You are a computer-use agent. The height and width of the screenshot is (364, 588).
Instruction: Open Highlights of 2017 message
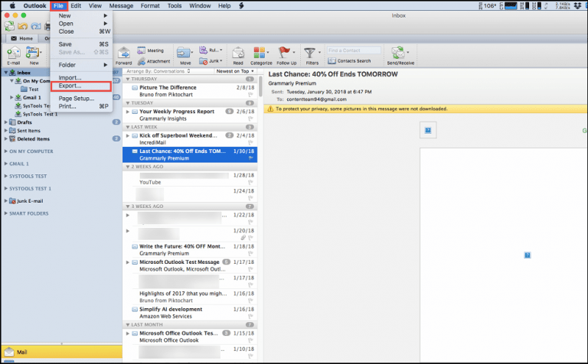pyautogui.click(x=190, y=297)
